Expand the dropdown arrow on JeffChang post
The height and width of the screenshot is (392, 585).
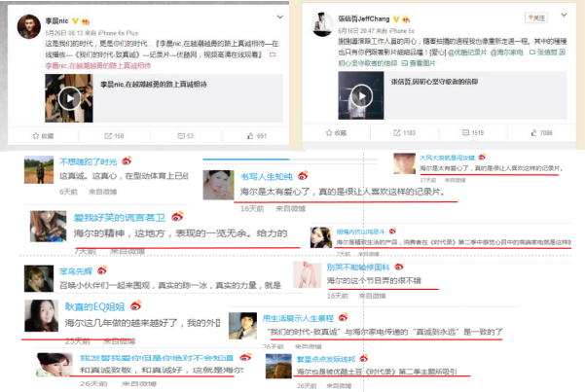(564, 15)
